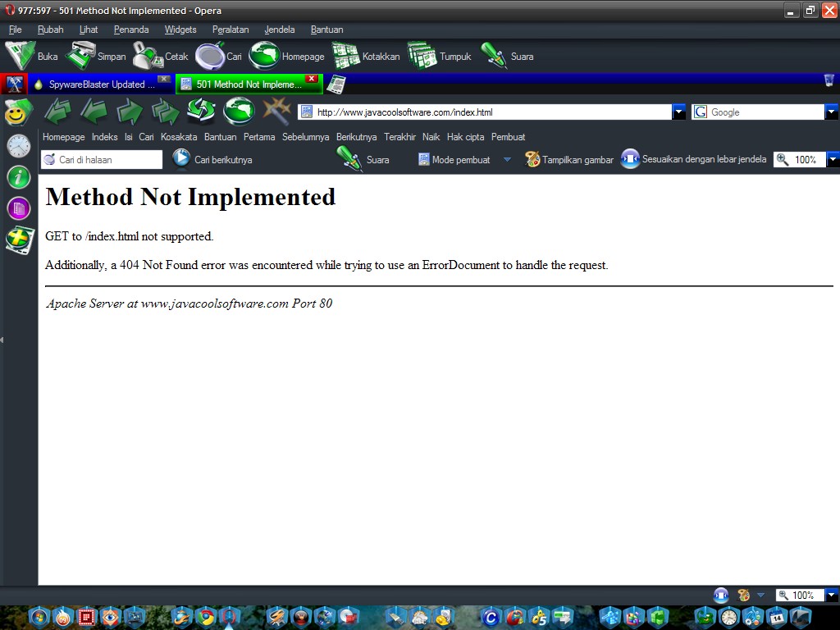Click the add panel plus icon in sidebar
Image resolution: width=840 pixels, height=630 pixels.
(x=20, y=240)
